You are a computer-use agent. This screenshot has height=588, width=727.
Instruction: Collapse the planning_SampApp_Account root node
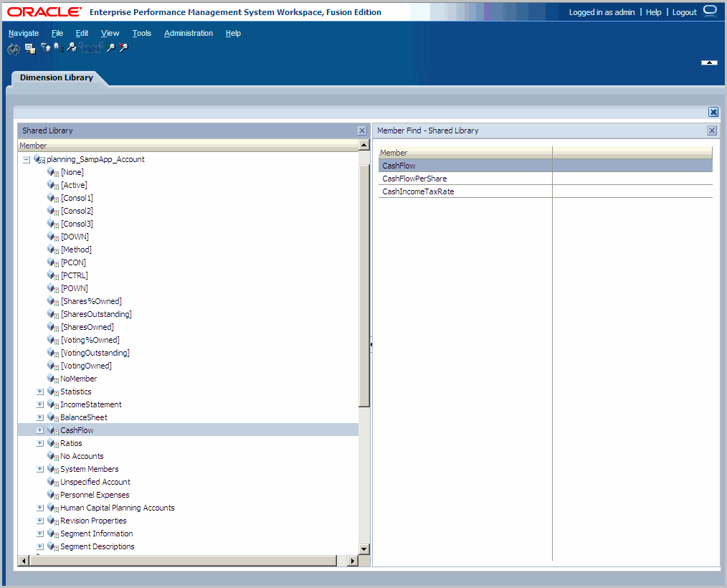(27, 159)
